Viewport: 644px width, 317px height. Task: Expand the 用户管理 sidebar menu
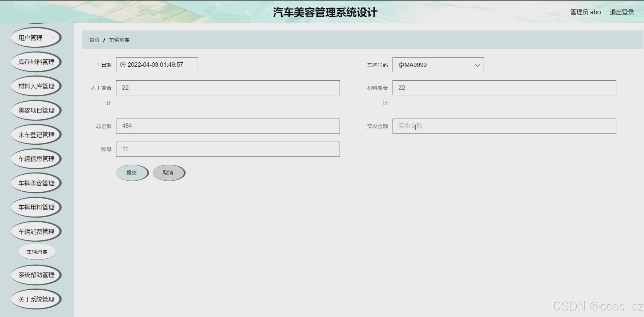pos(35,37)
